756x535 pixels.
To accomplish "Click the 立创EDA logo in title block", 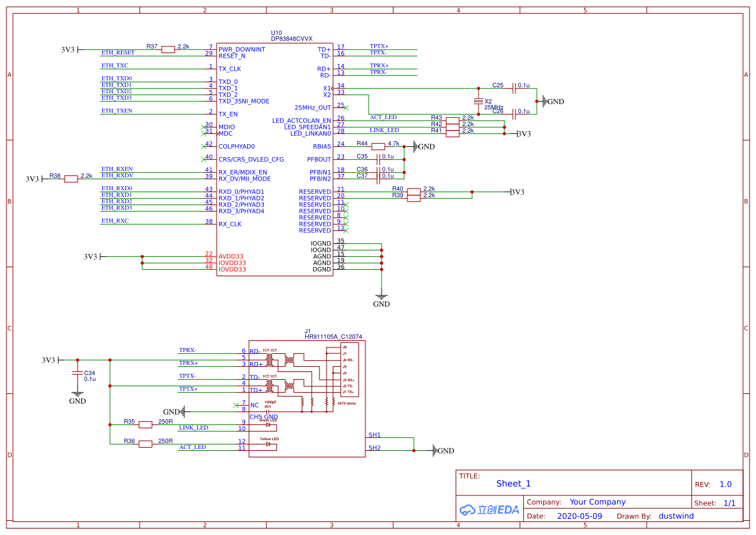I will tap(488, 510).
